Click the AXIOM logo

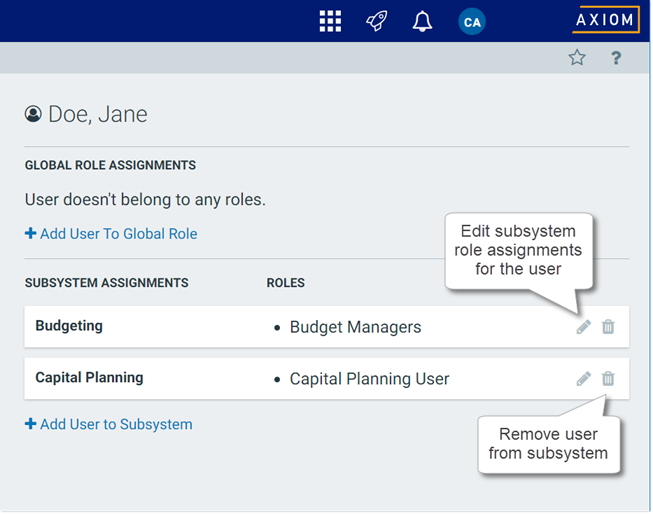pyautogui.click(x=606, y=20)
